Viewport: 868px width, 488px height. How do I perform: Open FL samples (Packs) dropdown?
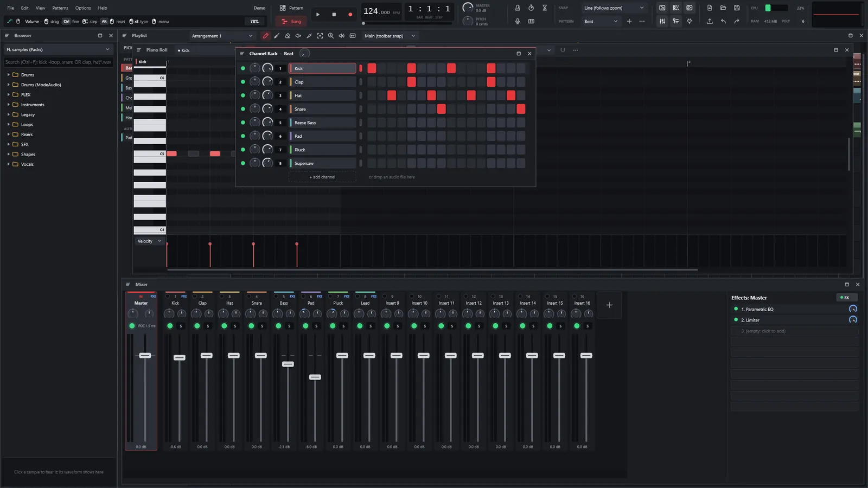click(x=58, y=49)
